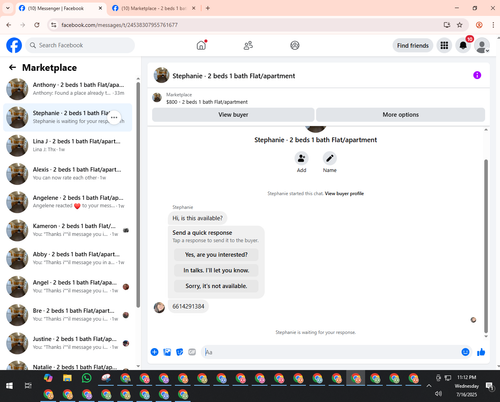Send quick response "Yes, are you interested?"
The image size is (500, 402).
[x=216, y=255]
